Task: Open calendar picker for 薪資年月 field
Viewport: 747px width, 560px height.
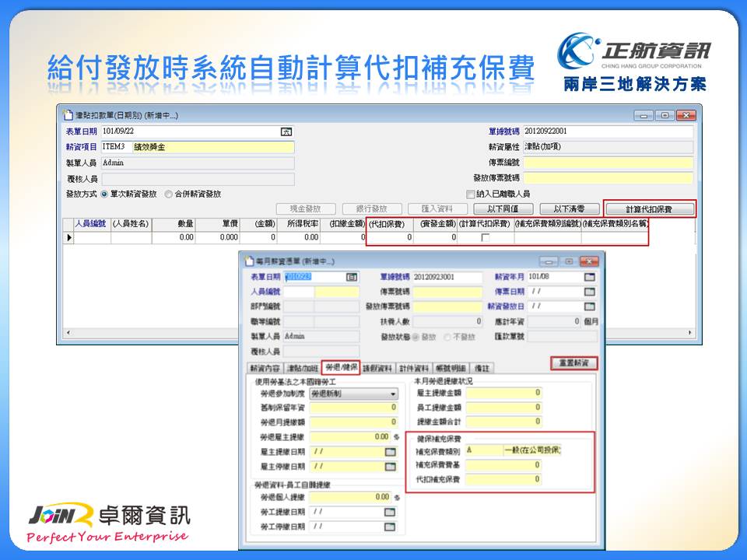Action: coord(590,276)
